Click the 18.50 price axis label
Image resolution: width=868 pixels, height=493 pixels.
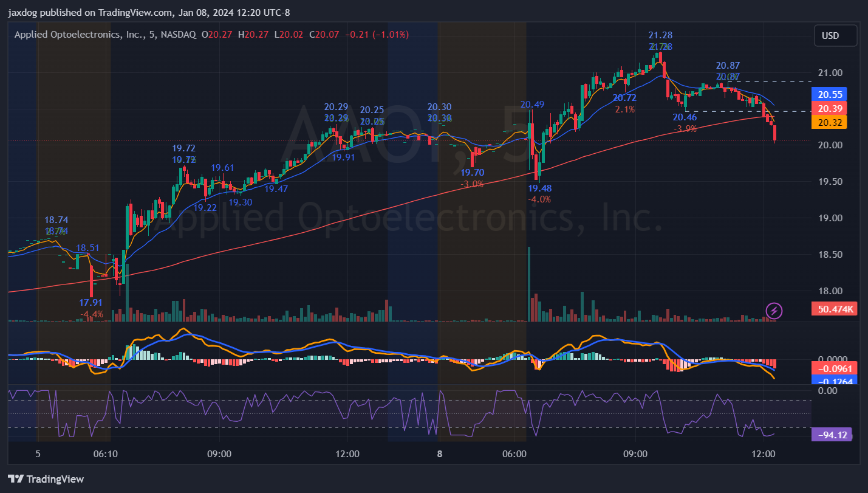point(830,255)
